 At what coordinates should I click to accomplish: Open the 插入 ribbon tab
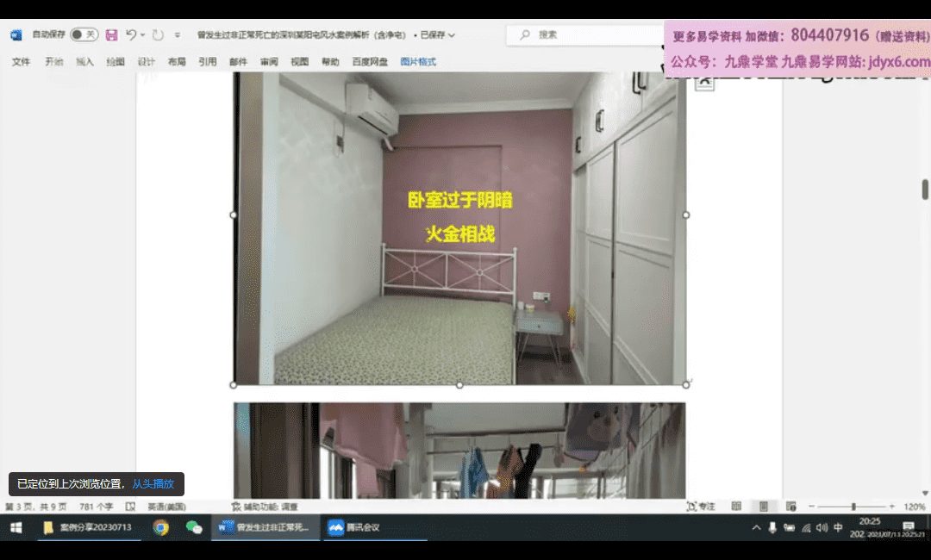84,62
